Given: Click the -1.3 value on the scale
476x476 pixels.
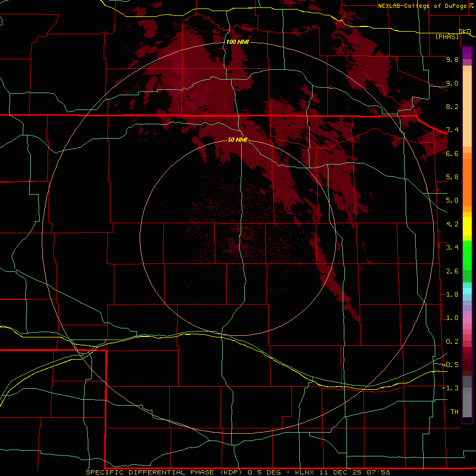Looking at the screenshot, I should (x=450, y=388).
